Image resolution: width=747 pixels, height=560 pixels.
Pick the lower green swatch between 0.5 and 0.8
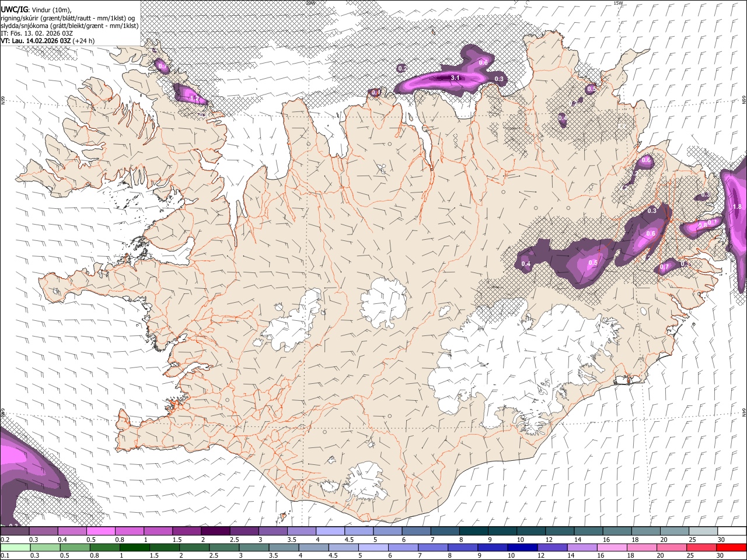point(75,548)
